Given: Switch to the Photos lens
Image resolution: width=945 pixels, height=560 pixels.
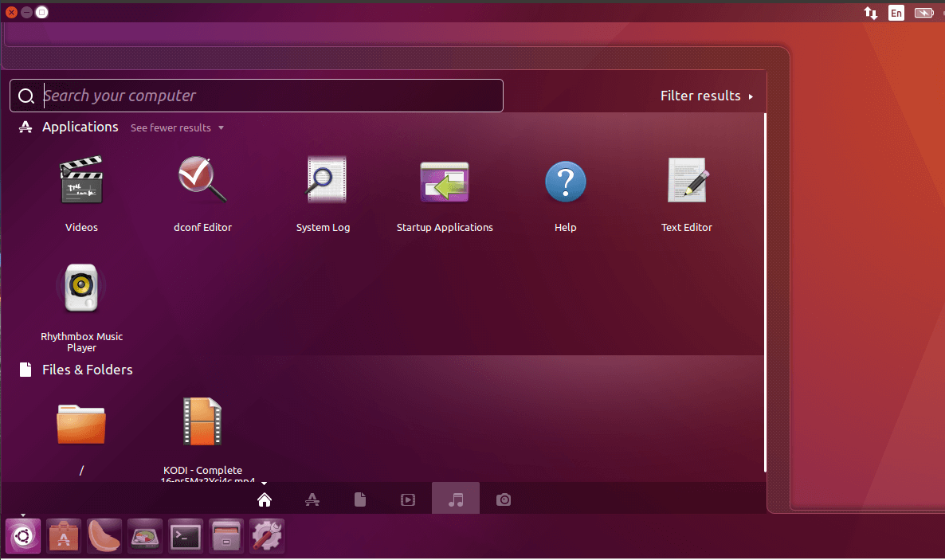Looking at the screenshot, I should (504, 499).
